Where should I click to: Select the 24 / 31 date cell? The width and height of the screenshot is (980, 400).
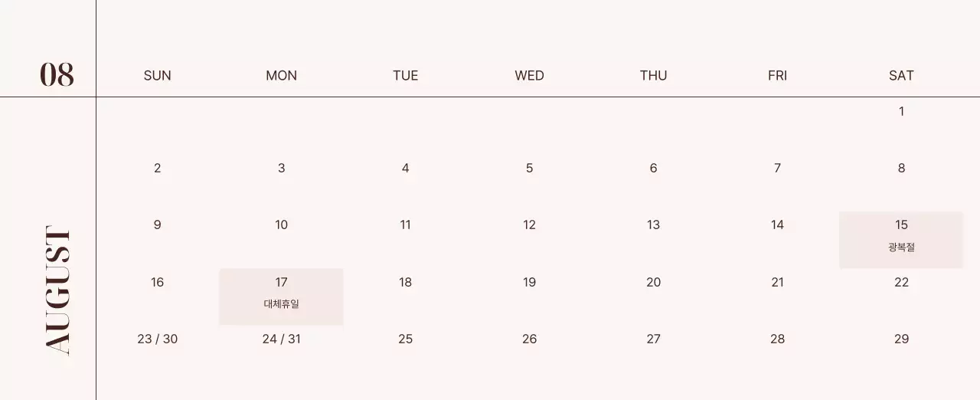pyautogui.click(x=281, y=339)
